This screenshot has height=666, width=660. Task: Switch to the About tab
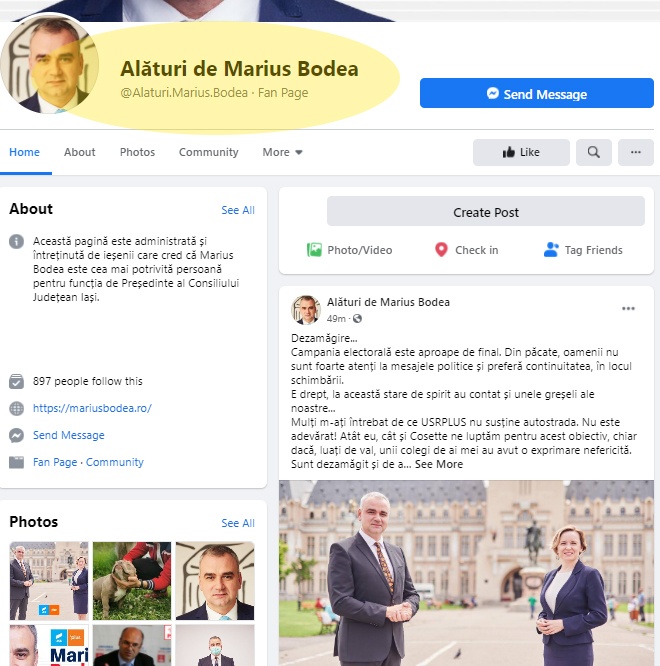(x=79, y=152)
